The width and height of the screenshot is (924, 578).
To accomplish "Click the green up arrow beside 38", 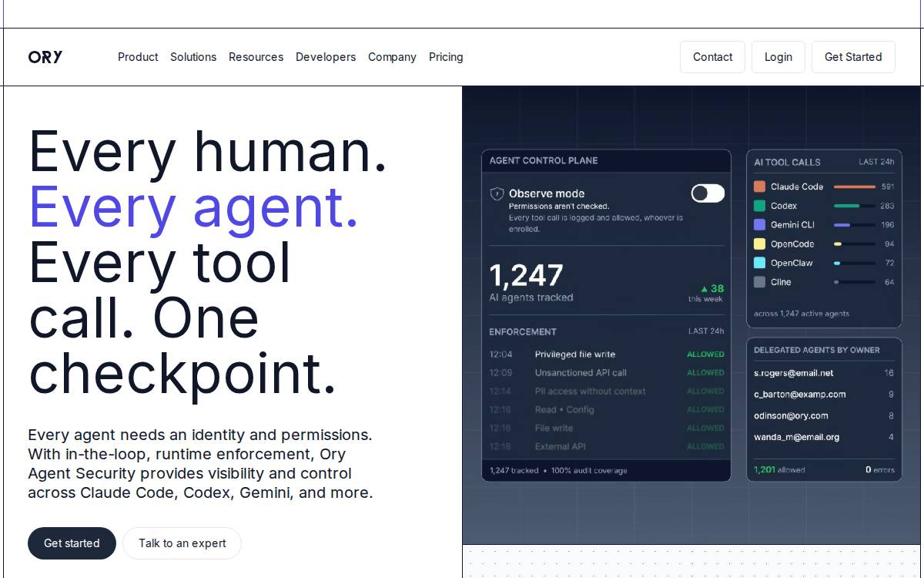I will pyautogui.click(x=704, y=289).
